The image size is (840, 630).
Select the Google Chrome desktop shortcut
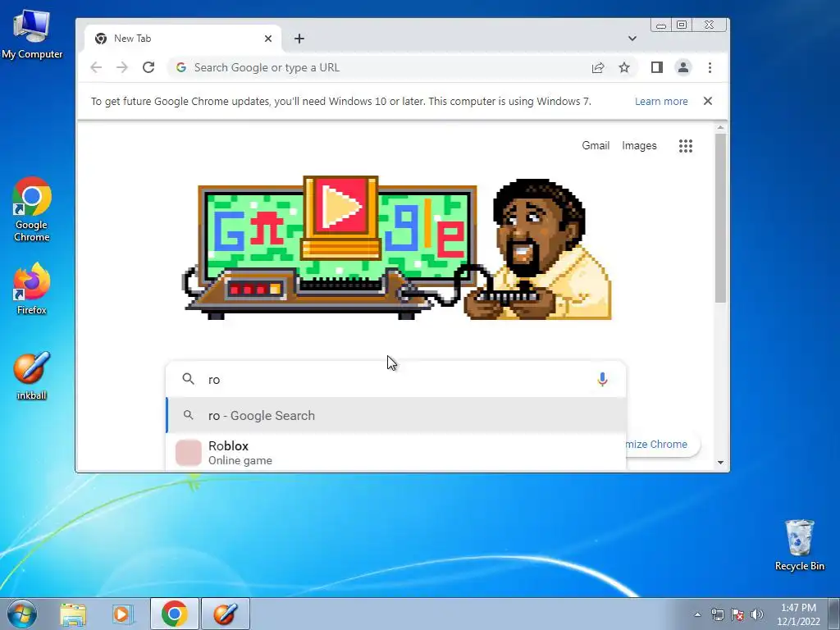tap(32, 209)
